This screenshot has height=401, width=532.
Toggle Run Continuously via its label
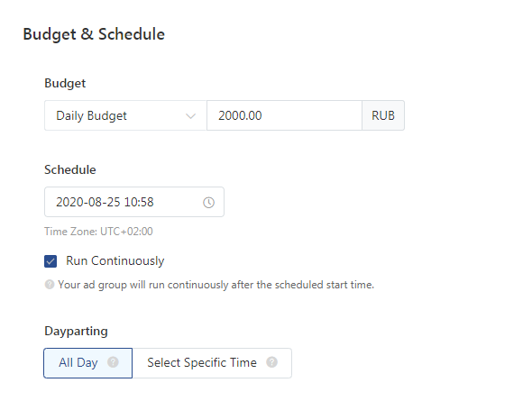click(115, 261)
